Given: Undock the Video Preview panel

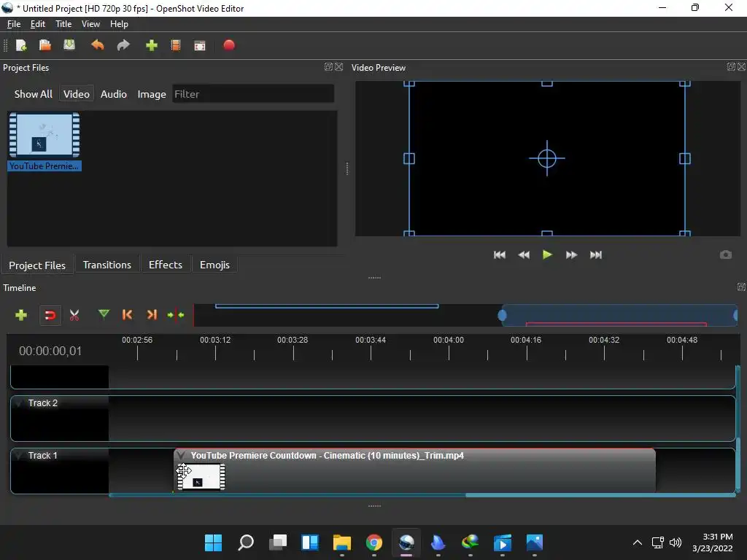Looking at the screenshot, I should point(731,66).
